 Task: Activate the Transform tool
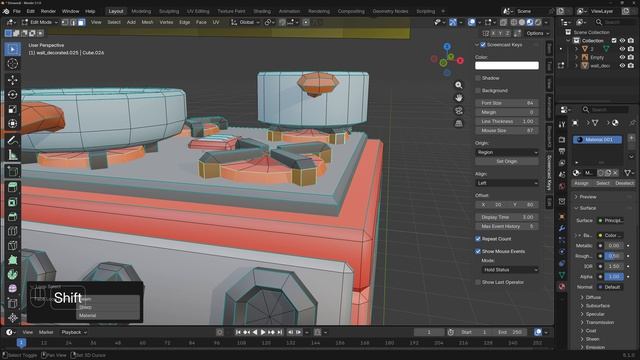point(12,124)
